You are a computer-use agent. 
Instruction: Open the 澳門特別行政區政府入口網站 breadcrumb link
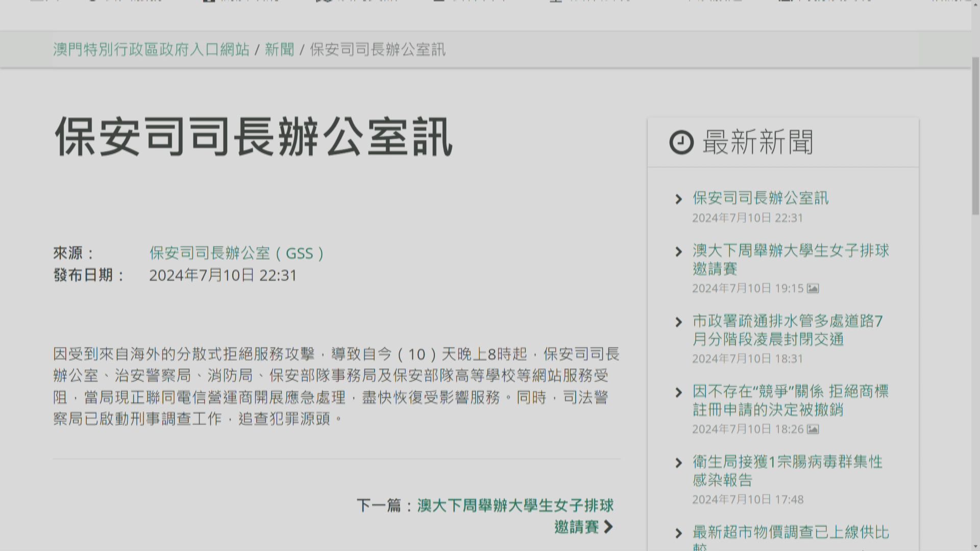(x=151, y=49)
